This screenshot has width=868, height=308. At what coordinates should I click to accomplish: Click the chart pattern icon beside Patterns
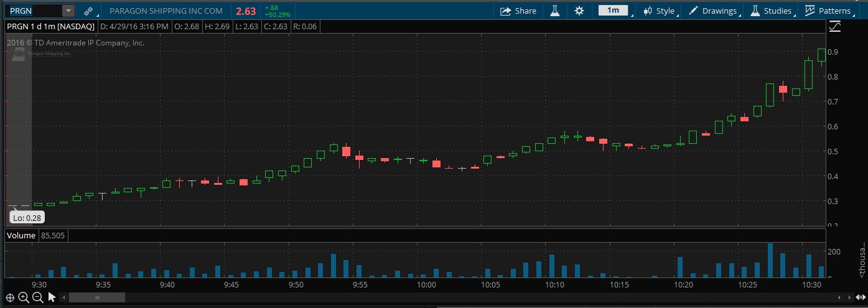point(810,11)
